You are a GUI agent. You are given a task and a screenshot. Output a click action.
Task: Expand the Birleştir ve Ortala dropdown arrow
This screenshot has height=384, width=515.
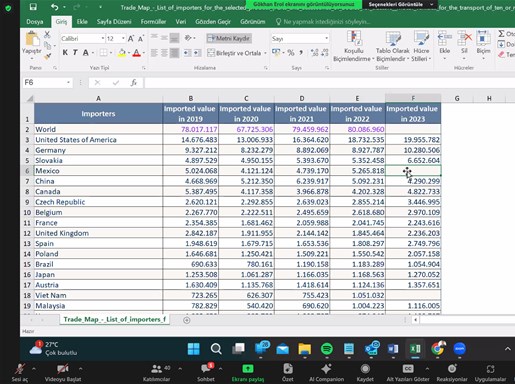tap(265, 53)
